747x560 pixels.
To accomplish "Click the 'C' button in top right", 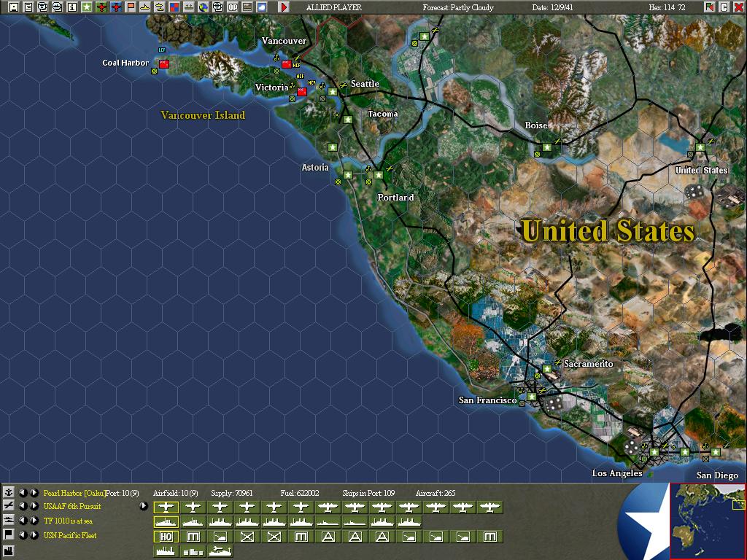I will coord(724,7).
